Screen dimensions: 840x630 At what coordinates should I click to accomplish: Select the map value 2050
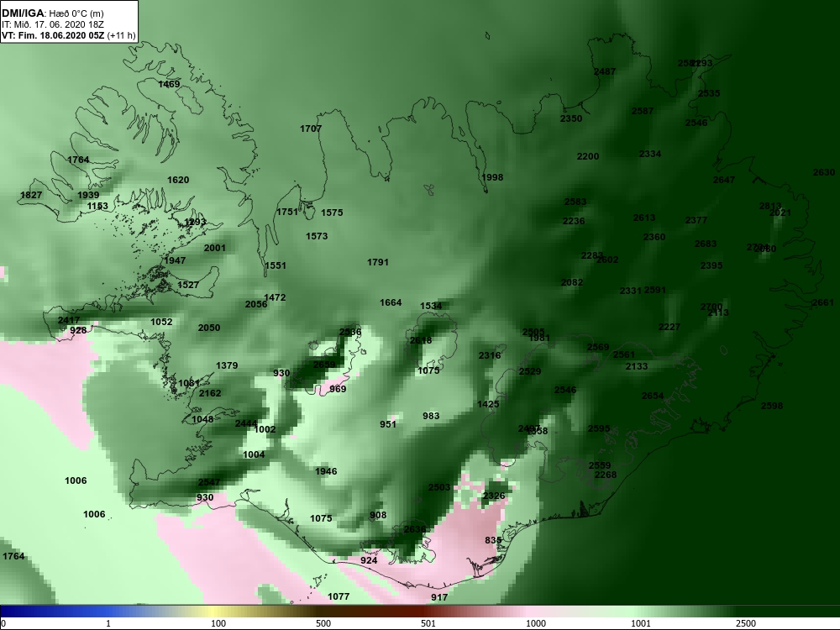coord(209,328)
